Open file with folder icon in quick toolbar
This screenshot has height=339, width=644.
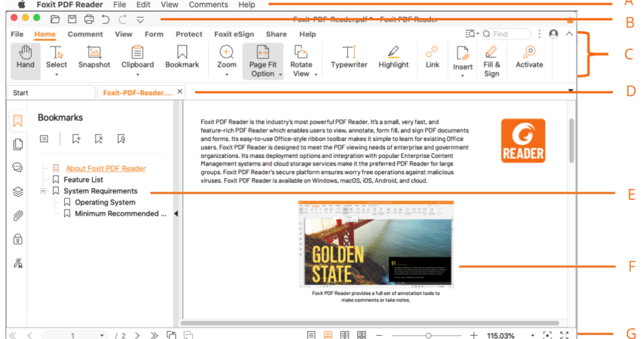pyautogui.click(x=55, y=19)
